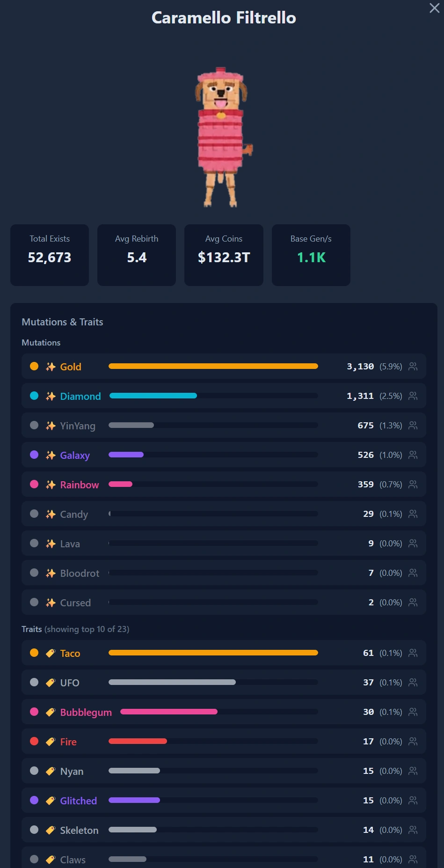Click the sparkle icon beside Gold
Image resolution: width=444 pixels, height=868 pixels.
coord(51,367)
